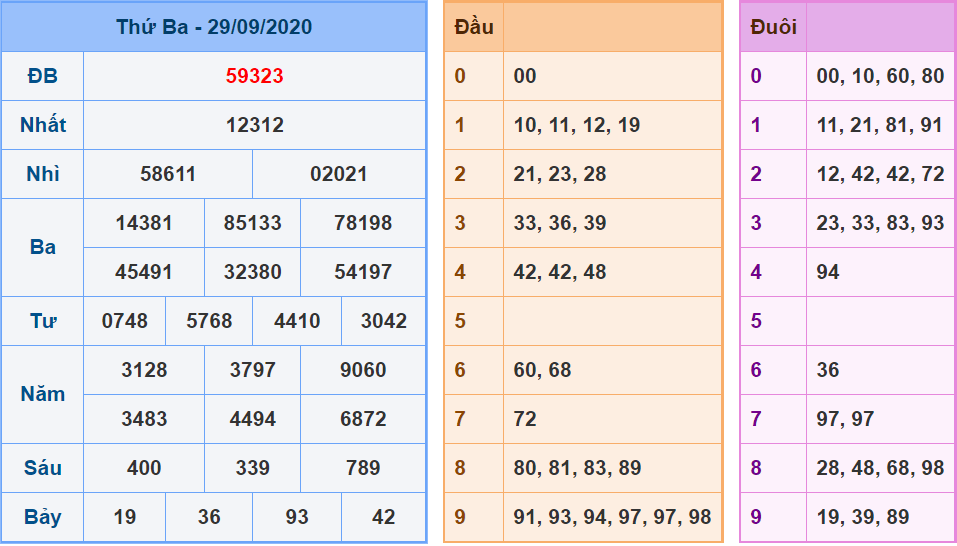
Task: Select the Đuôi row with '00, 10, 60, 80'
Action: 879,76
